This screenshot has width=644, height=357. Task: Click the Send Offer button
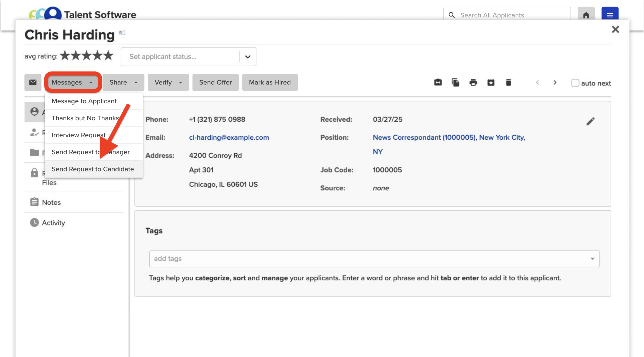click(215, 82)
